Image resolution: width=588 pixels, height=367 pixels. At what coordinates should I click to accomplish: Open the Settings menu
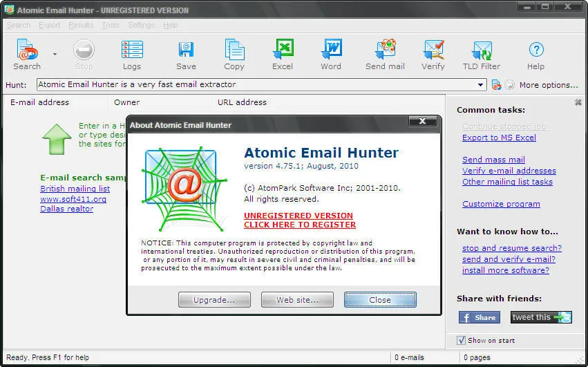coord(142,25)
